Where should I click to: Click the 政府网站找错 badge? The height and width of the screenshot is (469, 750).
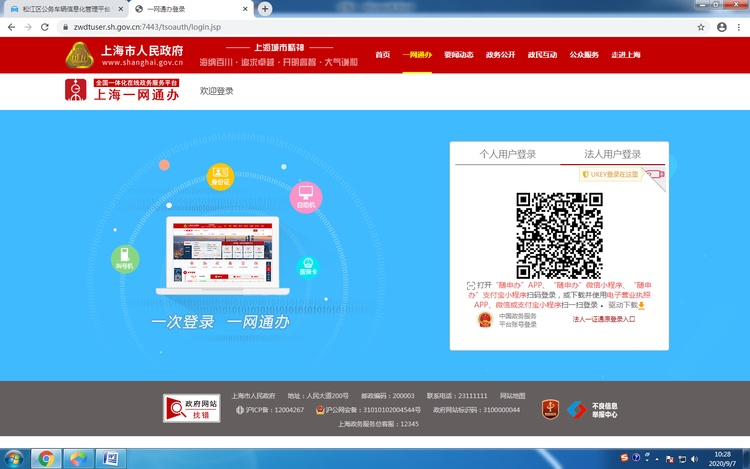[191, 408]
